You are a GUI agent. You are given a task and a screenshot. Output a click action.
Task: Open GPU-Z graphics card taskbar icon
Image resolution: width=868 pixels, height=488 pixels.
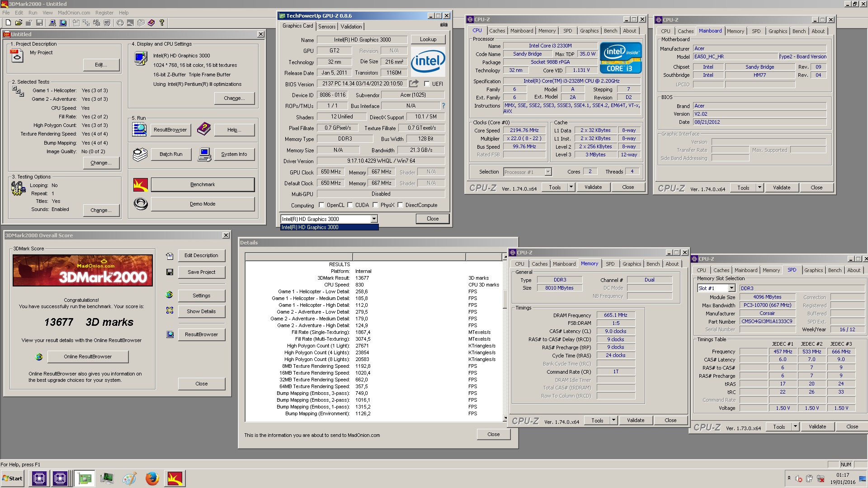click(84, 479)
